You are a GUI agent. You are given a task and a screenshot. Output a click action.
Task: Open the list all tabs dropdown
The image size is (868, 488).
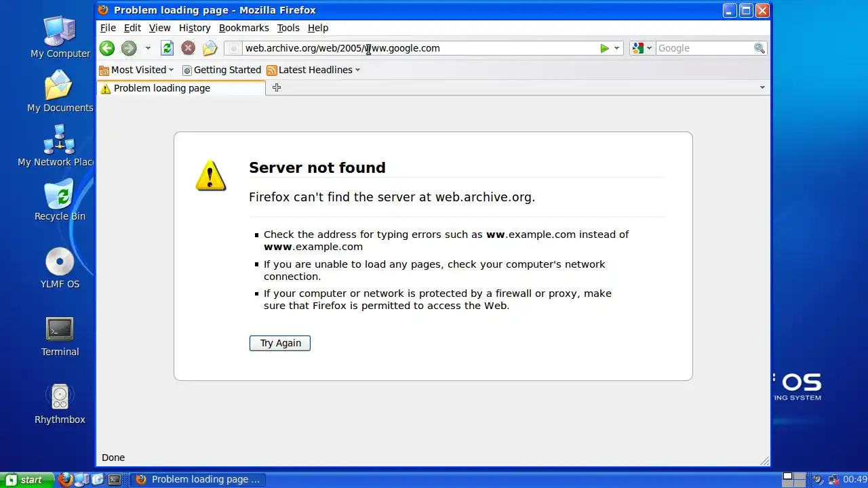click(762, 87)
